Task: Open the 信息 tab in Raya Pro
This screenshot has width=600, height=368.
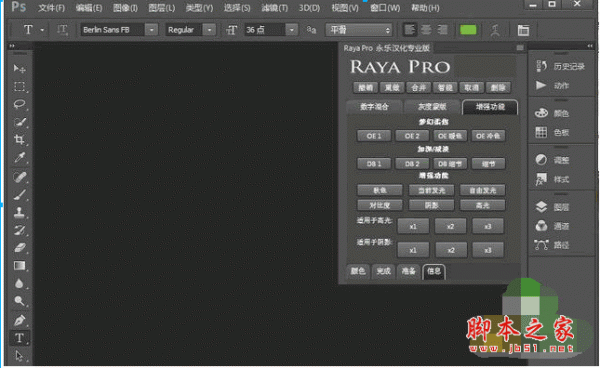Action: pyautogui.click(x=434, y=271)
